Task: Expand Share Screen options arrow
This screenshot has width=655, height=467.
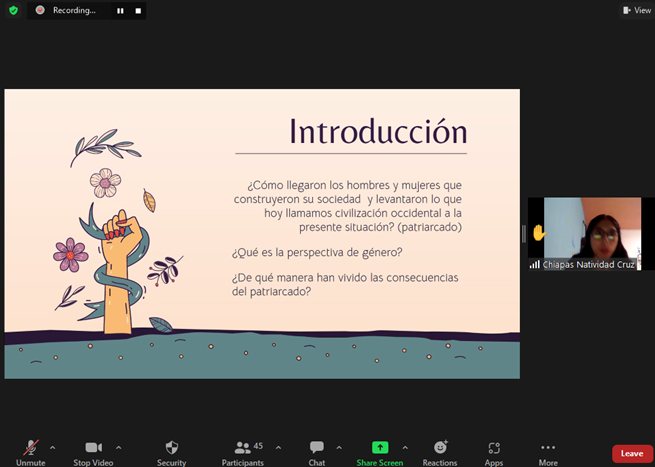Action: [x=405, y=448]
